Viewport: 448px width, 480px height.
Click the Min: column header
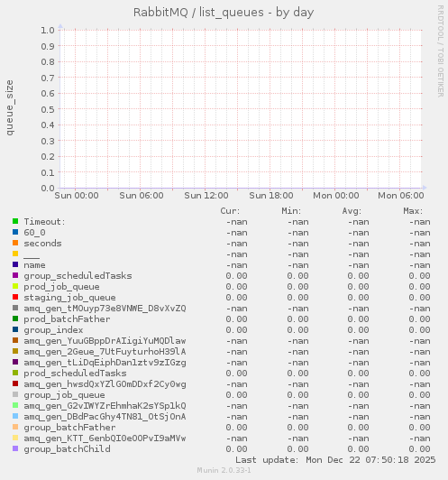point(291,211)
